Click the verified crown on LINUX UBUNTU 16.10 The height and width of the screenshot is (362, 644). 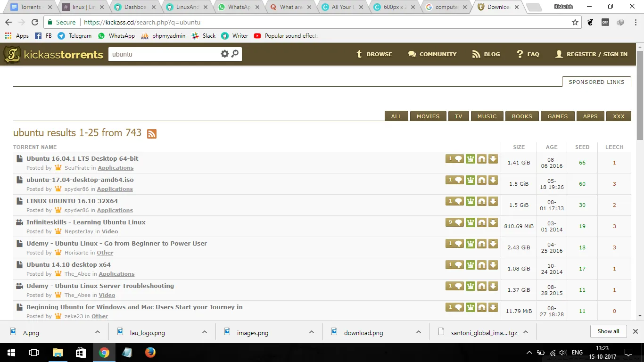(x=470, y=201)
